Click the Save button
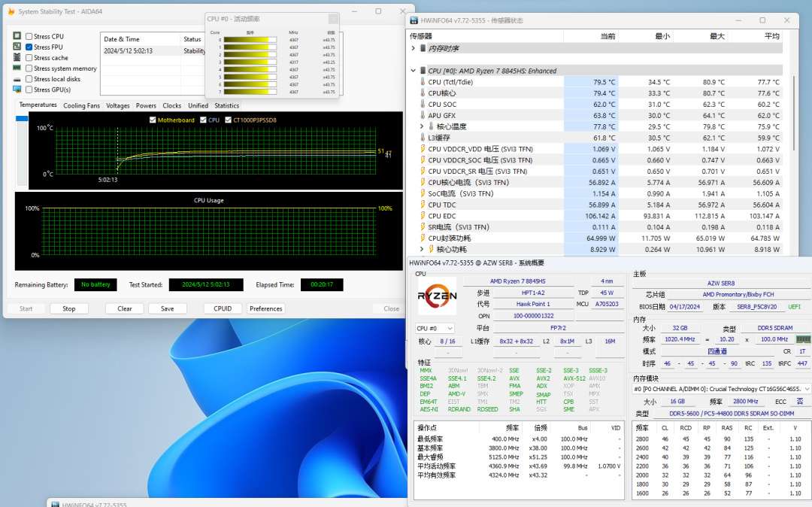 point(167,308)
